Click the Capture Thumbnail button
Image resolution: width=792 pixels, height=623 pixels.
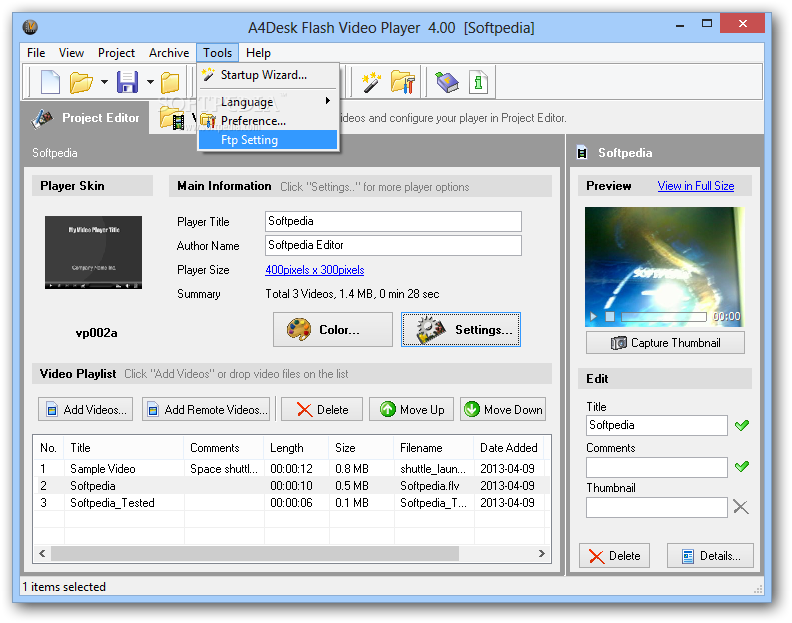pos(665,343)
